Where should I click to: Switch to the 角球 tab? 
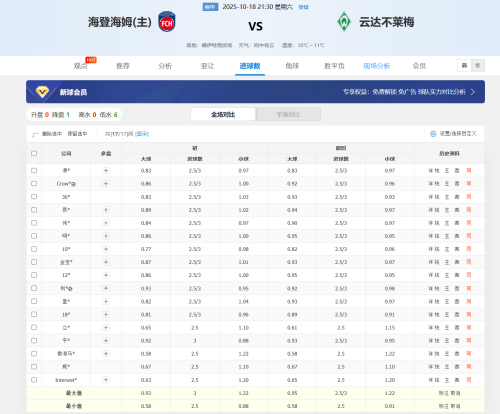coord(292,66)
